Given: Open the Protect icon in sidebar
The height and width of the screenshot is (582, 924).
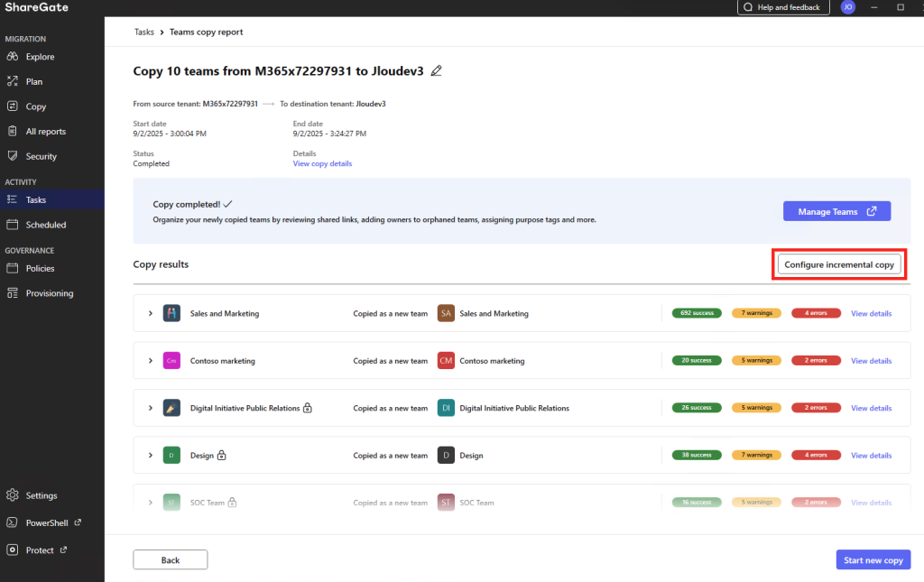Looking at the screenshot, I should click(13, 550).
